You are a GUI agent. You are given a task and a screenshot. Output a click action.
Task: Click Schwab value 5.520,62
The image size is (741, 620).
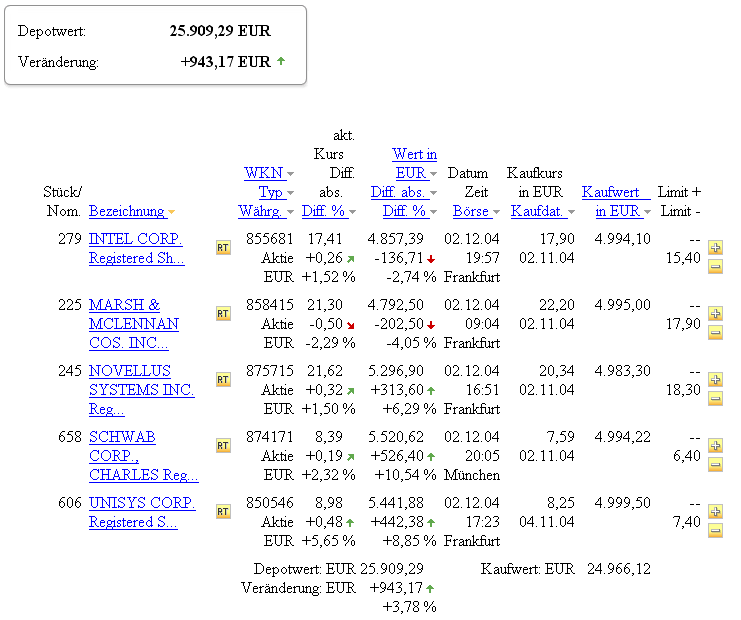[x=396, y=437]
